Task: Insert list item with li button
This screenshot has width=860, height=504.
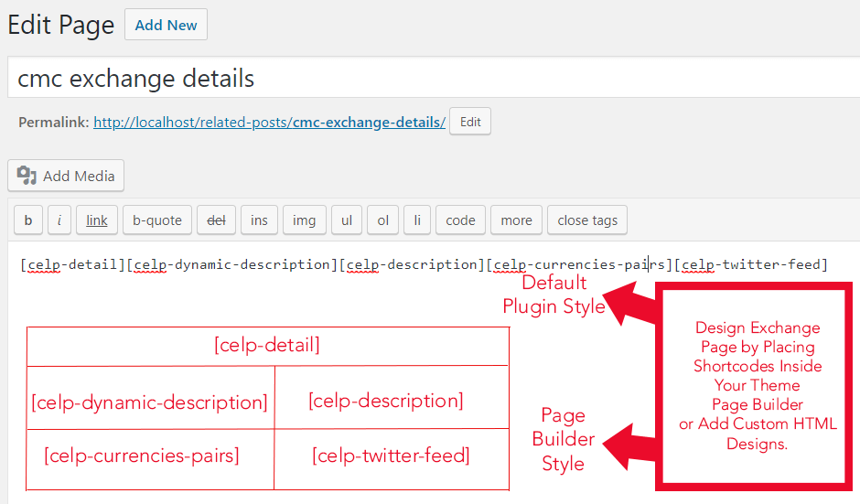Action: pyautogui.click(x=416, y=220)
